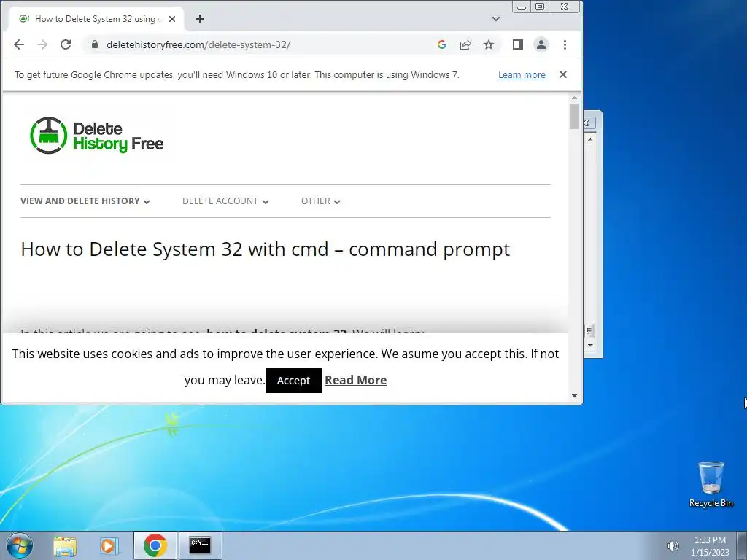Click the Delete History Free logo
Viewport: 747px width, 560px height.
tap(97, 136)
